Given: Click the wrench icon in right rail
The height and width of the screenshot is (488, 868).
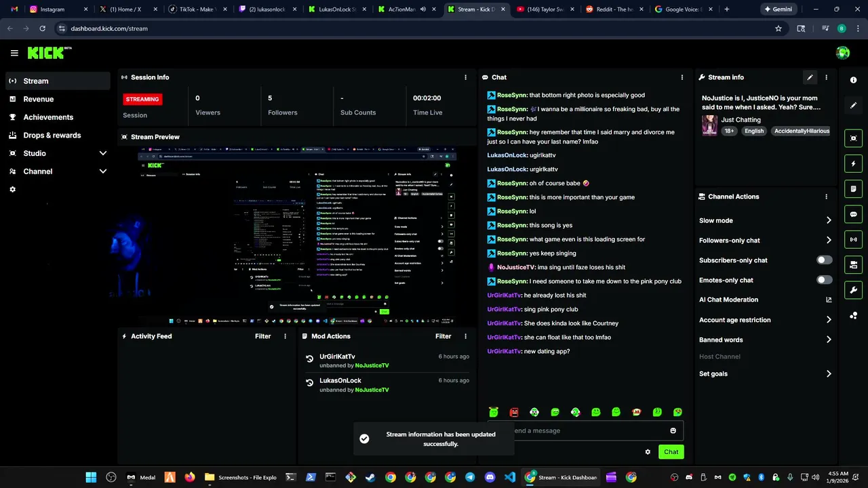Looking at the screenshot, I should pyautogui.click(x=853, y=290).
